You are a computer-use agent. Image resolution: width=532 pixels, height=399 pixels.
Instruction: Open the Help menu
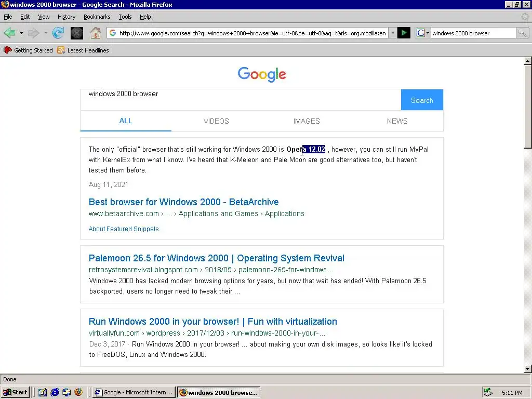[145, 17]
